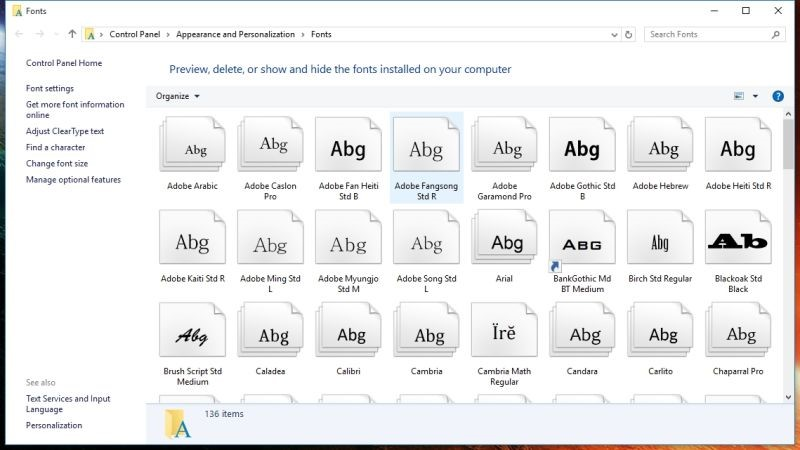
Task: Open Change font size link
Action: point(57,163)
